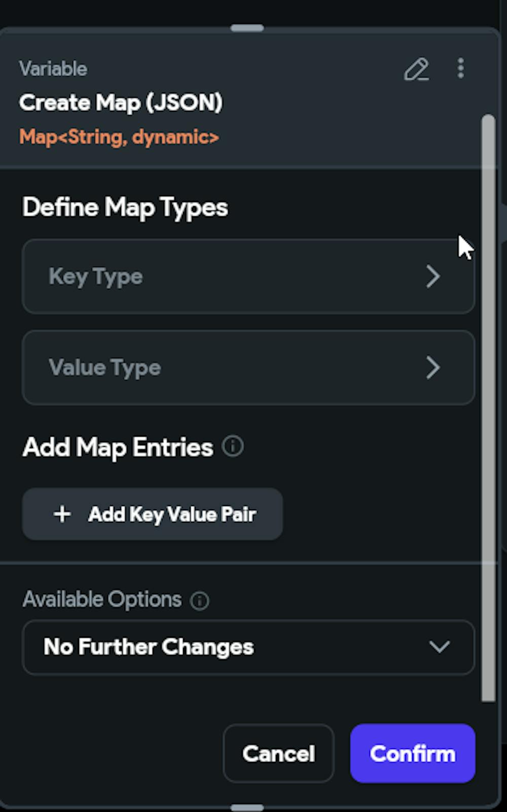The width and height of the screenshot is (507, 812).
Task: Open the three-dot more options menu
Action: [460, 68]
